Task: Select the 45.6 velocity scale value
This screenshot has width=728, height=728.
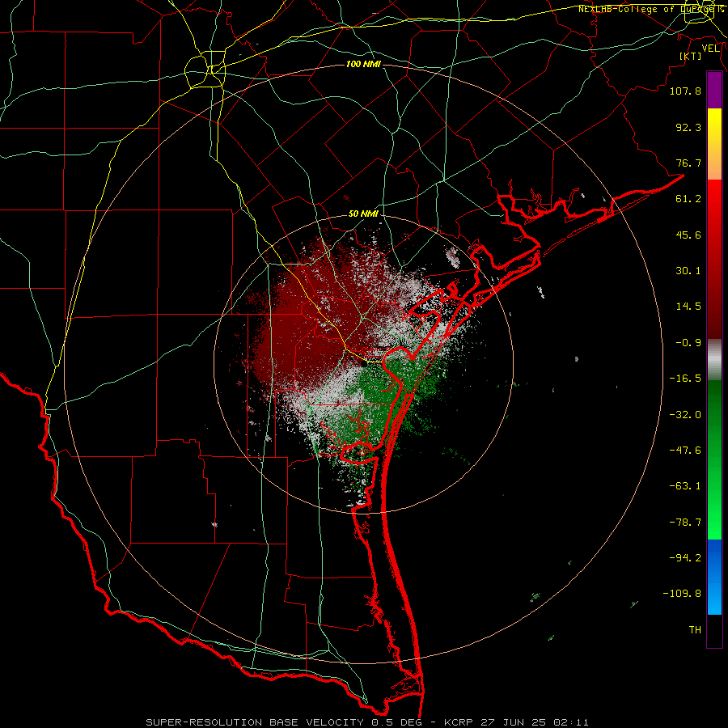Action: point(688,235)
